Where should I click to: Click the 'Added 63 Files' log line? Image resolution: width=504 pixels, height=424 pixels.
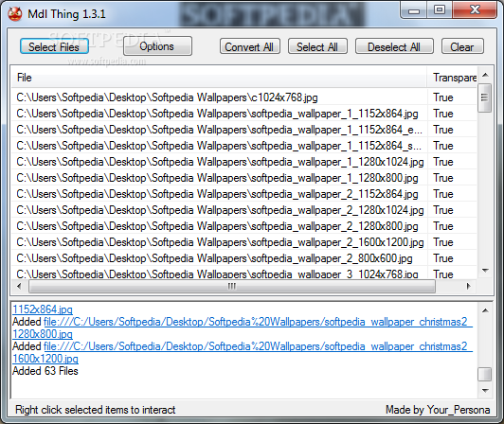pyautogui.click(x=45, y=371)
